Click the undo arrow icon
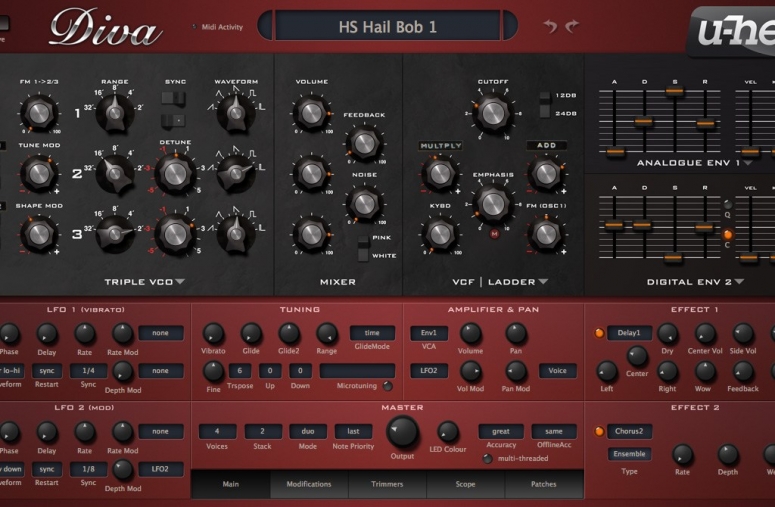775x507 pixels. [x=549, y=26]
